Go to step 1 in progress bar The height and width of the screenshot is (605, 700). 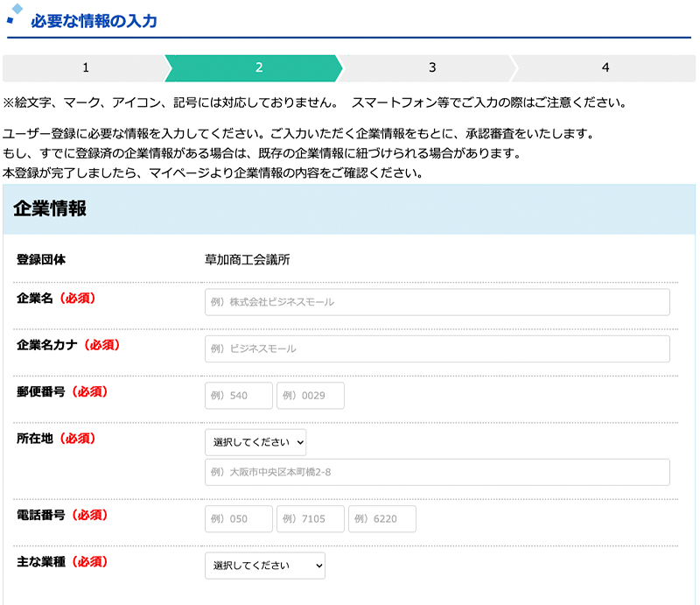point(85,67)
